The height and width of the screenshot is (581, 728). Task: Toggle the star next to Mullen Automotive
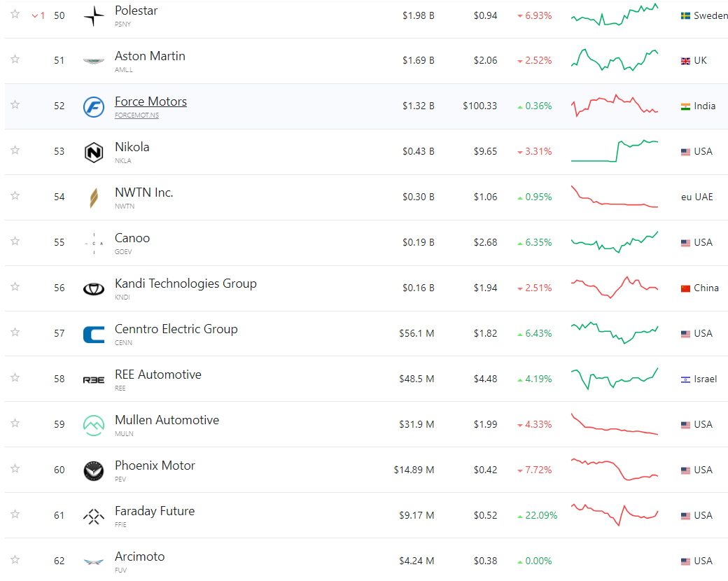click(x=15, y=423)
